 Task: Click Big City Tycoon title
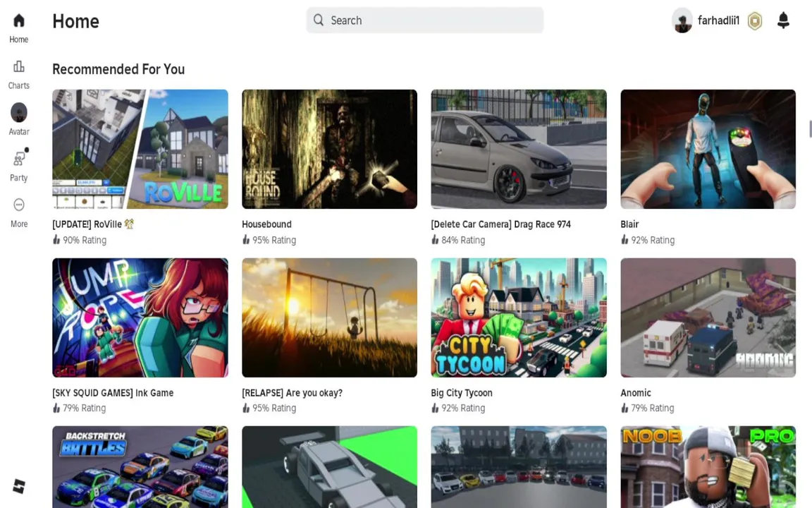pyautogui.click(x=462, y=393)
